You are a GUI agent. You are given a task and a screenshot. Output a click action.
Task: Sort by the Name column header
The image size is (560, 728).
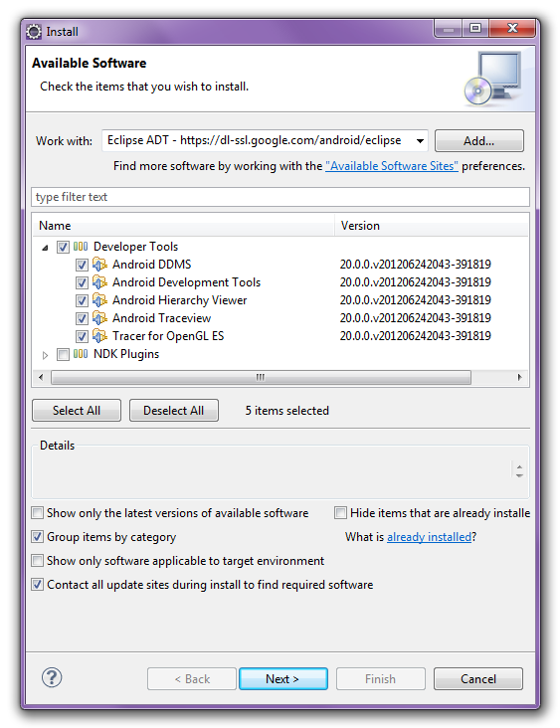[x=183, y=226]
